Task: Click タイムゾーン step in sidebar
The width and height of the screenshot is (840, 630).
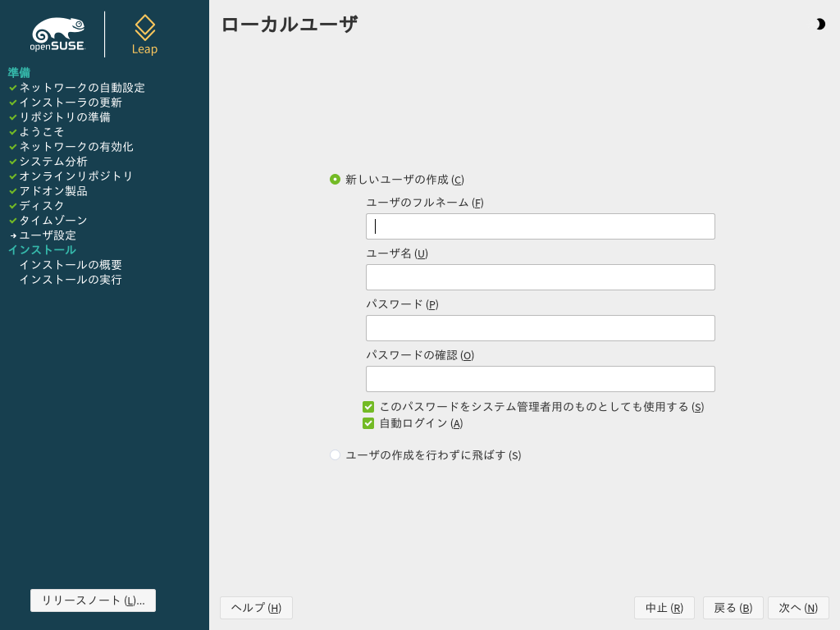Action: (x=53, y=221)
